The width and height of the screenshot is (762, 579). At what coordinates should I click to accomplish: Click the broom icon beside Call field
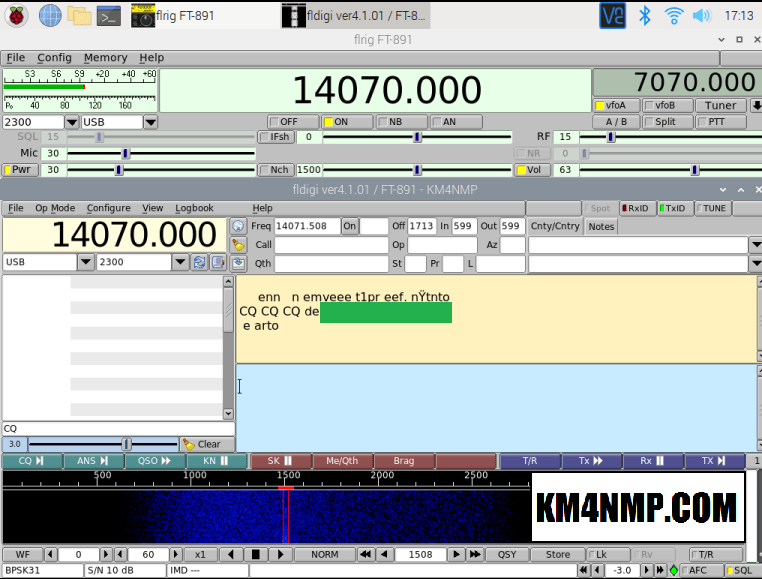click(x=238, y=245)
